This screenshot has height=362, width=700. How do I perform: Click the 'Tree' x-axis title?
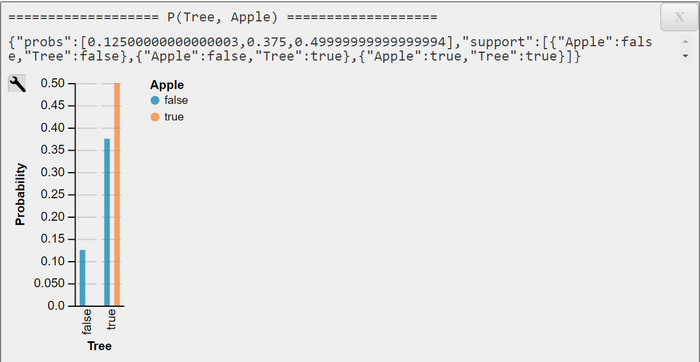point(100,346)
